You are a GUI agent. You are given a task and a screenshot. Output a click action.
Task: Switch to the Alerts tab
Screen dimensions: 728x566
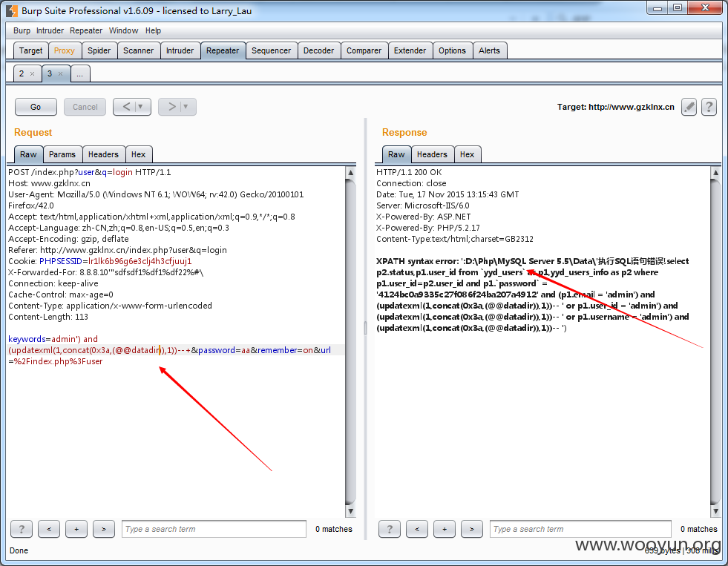489,50
